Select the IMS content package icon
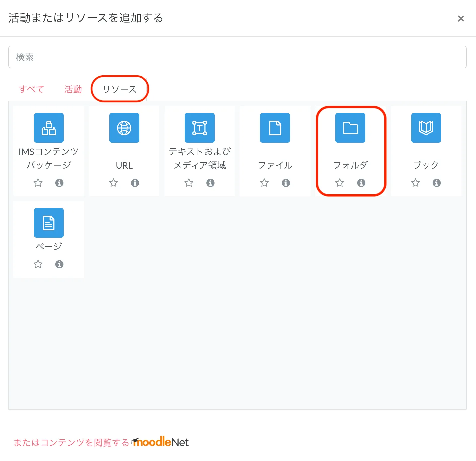The image size is (476, 461). coord(48,128)
